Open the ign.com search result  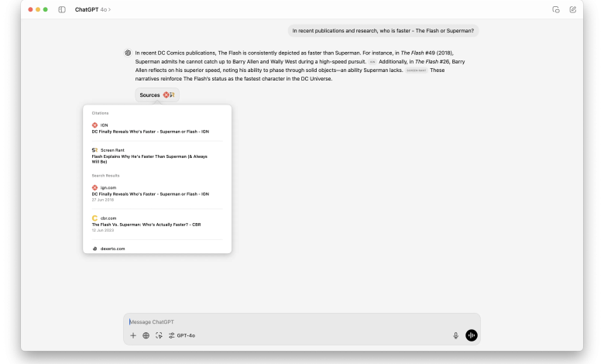(x=157, y=194)
